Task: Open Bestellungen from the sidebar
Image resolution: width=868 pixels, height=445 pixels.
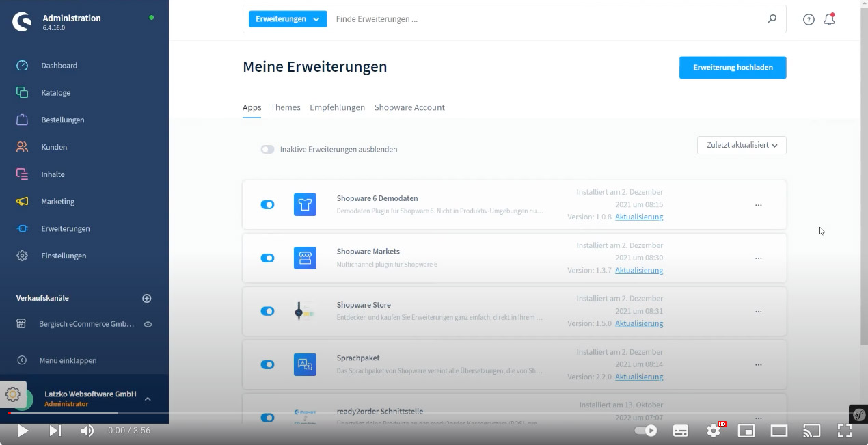Action: pyautogui.click(x=63, y=120)
